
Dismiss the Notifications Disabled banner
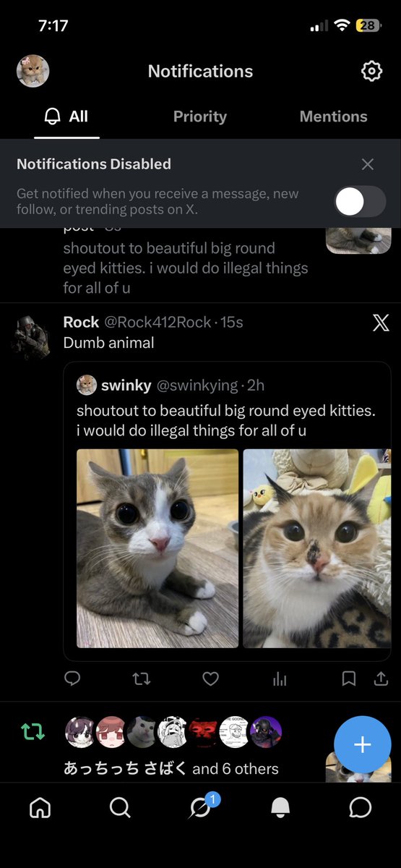(368, 164)
